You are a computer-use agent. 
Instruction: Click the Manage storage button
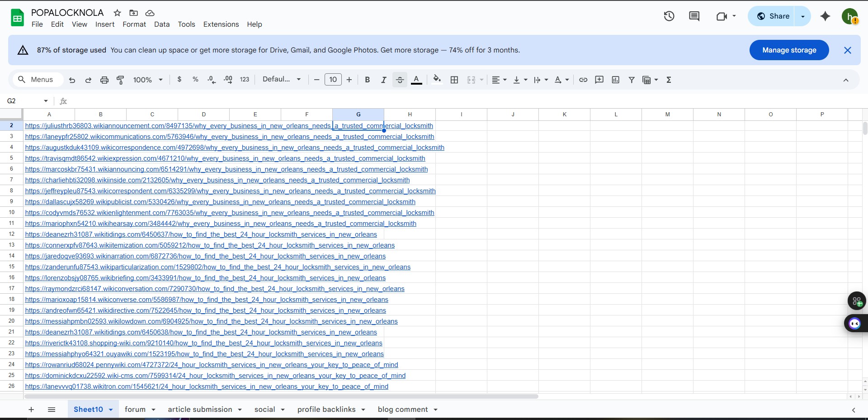coord(789,50)
